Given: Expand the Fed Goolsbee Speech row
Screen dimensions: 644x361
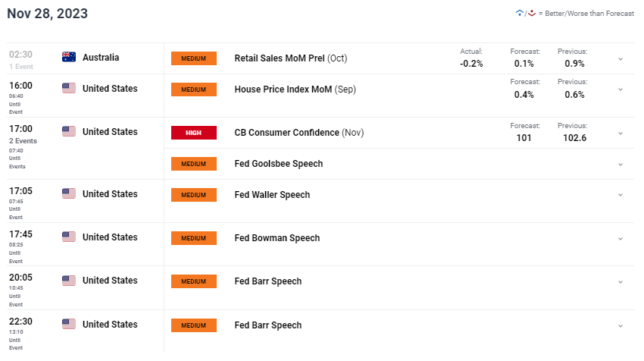Looking at the screenshot, I should (621, 164).
